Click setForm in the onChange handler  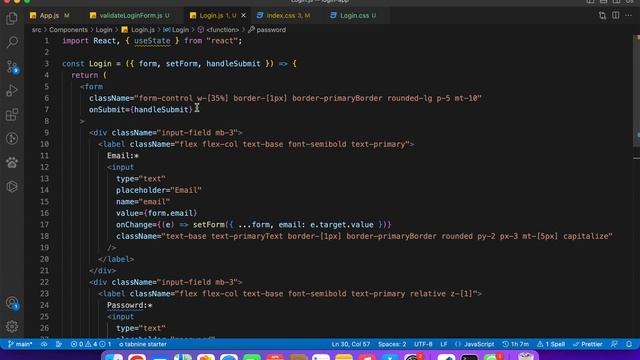[x=209, y=224]
